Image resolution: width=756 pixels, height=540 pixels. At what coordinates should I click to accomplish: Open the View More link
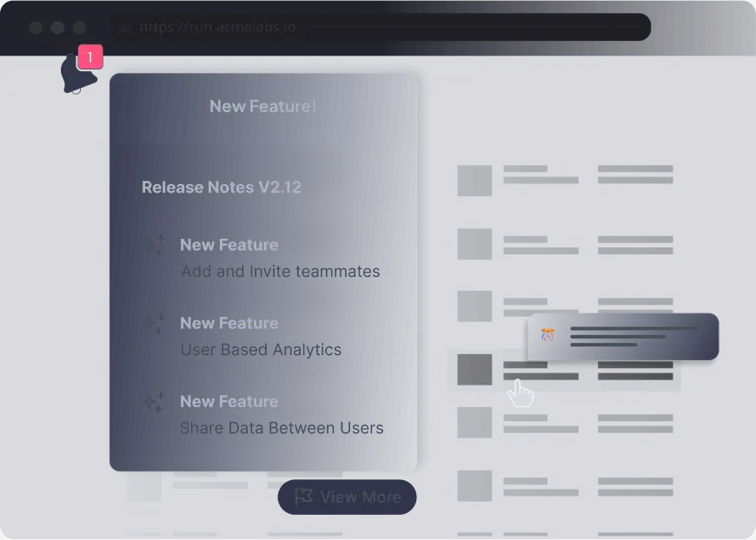[360, 497]
